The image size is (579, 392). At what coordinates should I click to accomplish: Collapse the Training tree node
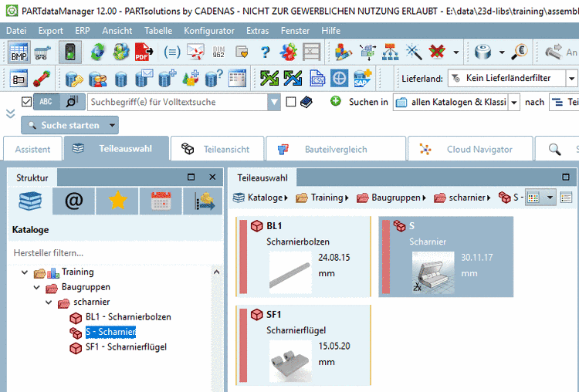point(25,272)
